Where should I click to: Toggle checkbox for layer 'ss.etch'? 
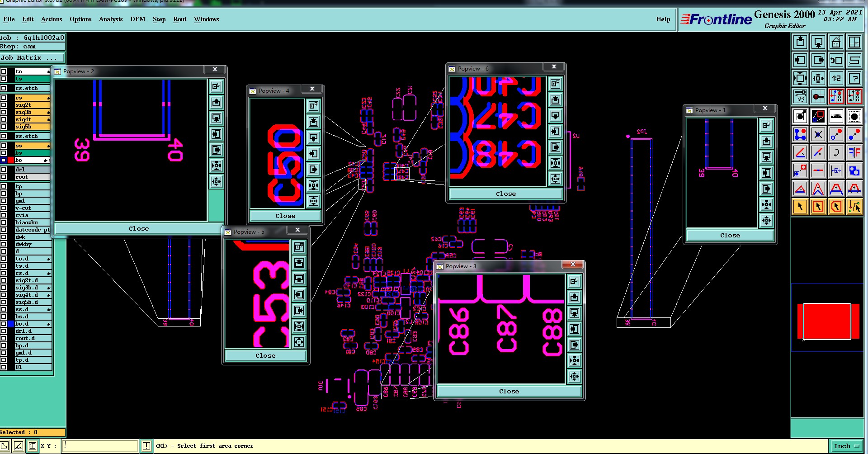[x=4, y=136]
